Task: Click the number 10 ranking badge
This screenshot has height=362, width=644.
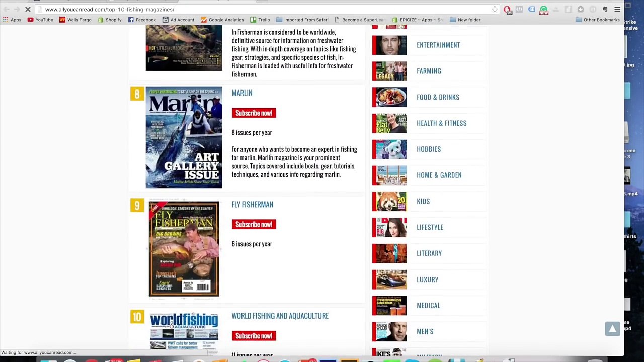Action: click(137, 317)
